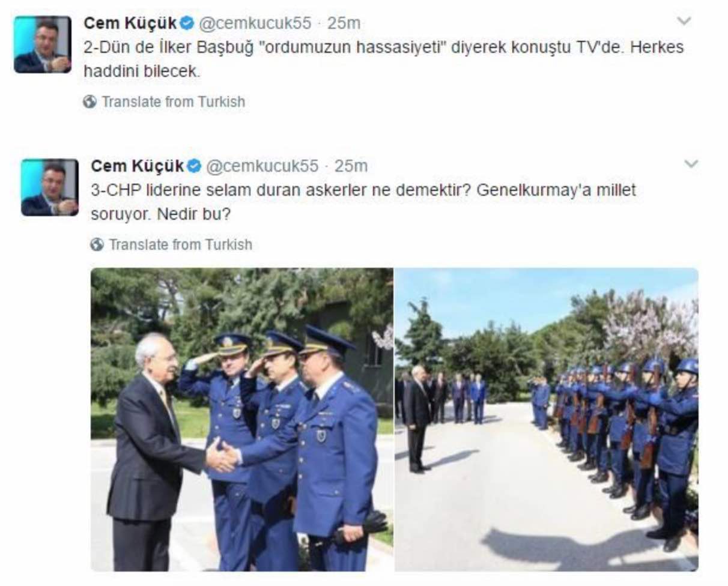Open the tweet text starting "2-Dün de İlker Başbuğ"
Viewport: 728px width, 586px height.
click(384, 59)
